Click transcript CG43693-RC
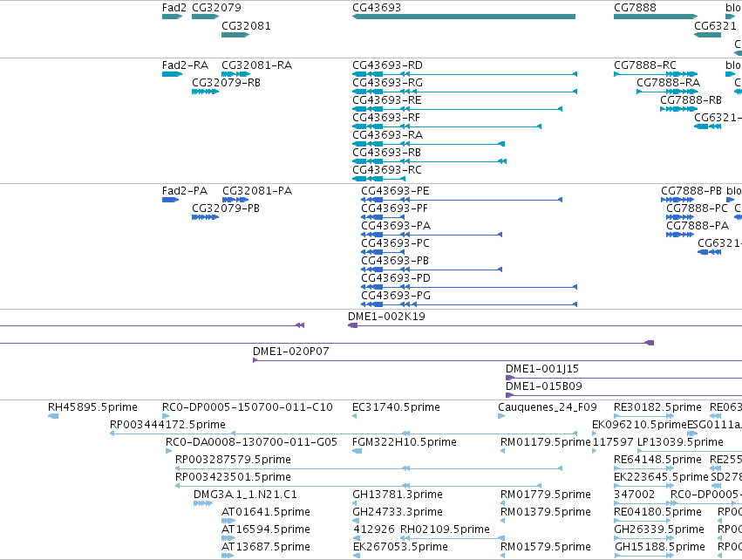The width and height of the screenshot is (742, 560). (x=378, y=179)
